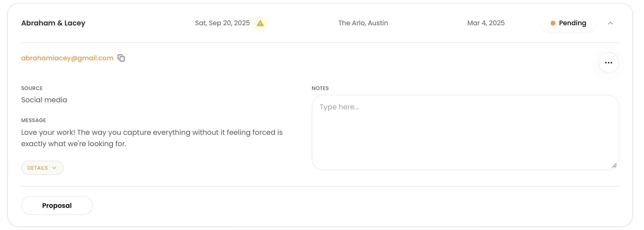Copy the email address with the copy icon
This screenshot has width=644, height=230.
[x=121, y=58]
